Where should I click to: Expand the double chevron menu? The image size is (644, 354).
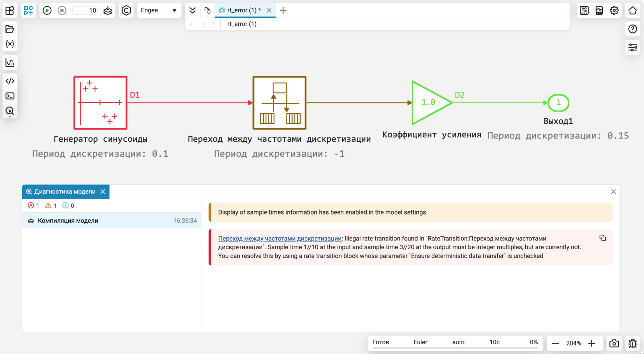pos(192,10)
